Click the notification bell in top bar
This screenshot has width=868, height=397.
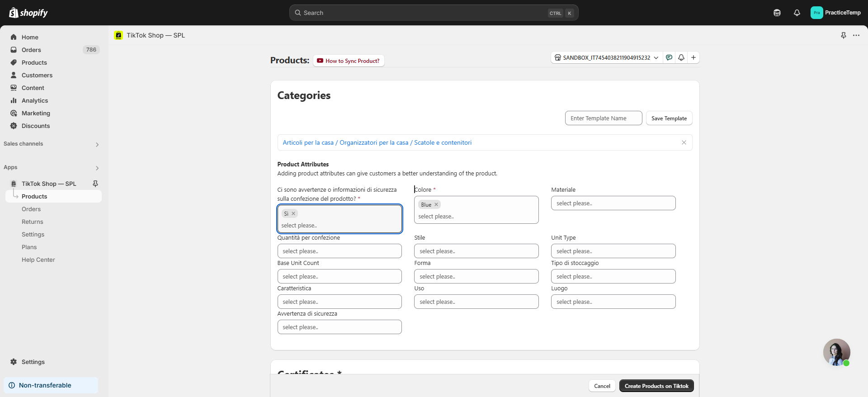tap(797, 13)
